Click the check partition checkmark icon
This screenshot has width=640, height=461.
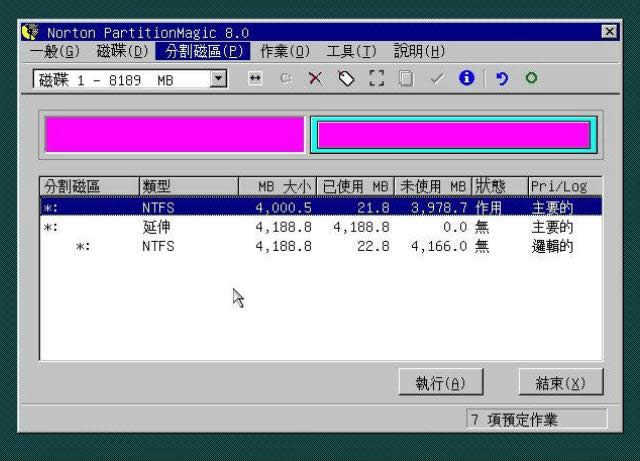[x=436, y=79]
